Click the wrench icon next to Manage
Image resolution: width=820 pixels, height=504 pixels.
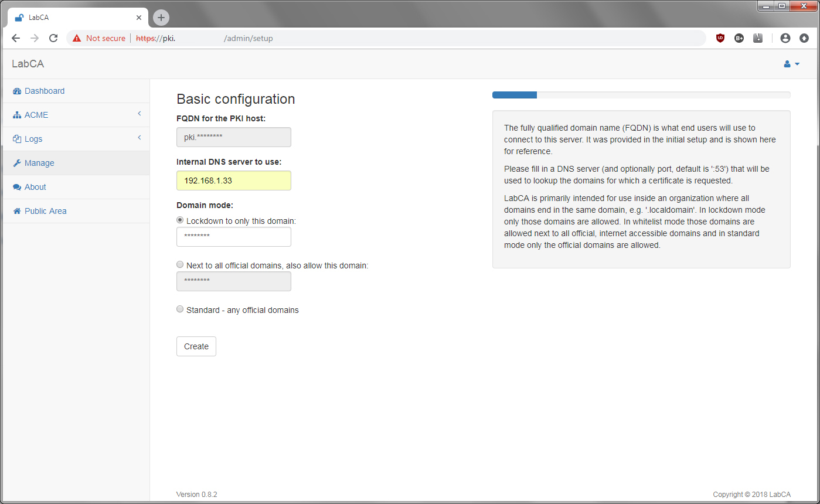[x=16, y=163]
